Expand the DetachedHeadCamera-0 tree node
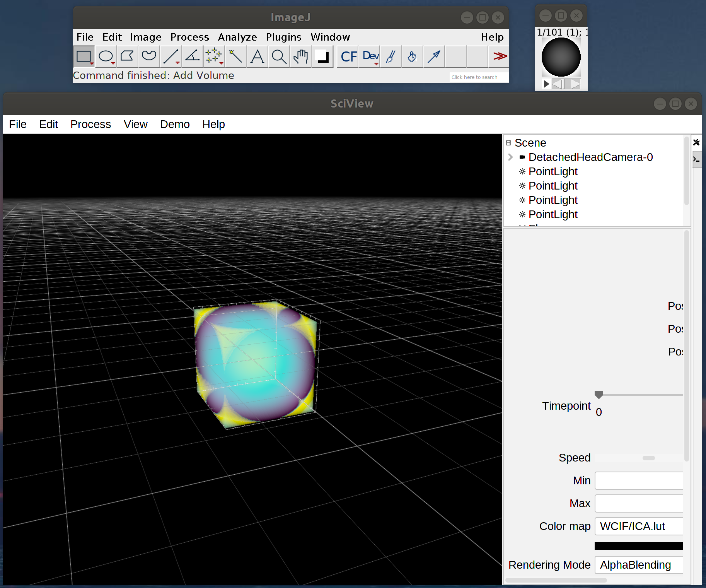Viewport: 706px width, 588px height. (x=510, y=157)
